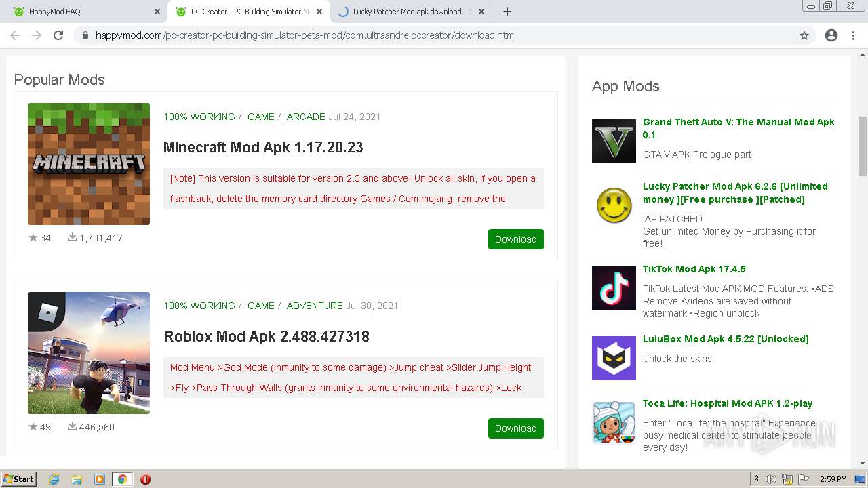The width and height of the screenshot is (868, 488).
Task: Open the Chrome three-dot menu
Action: pos(853,35)
